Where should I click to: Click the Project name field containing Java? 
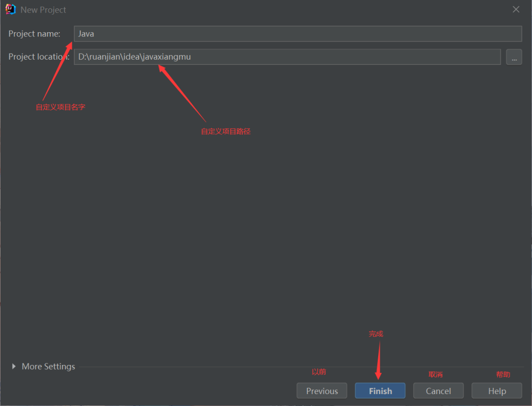click(x=297, y=34)
